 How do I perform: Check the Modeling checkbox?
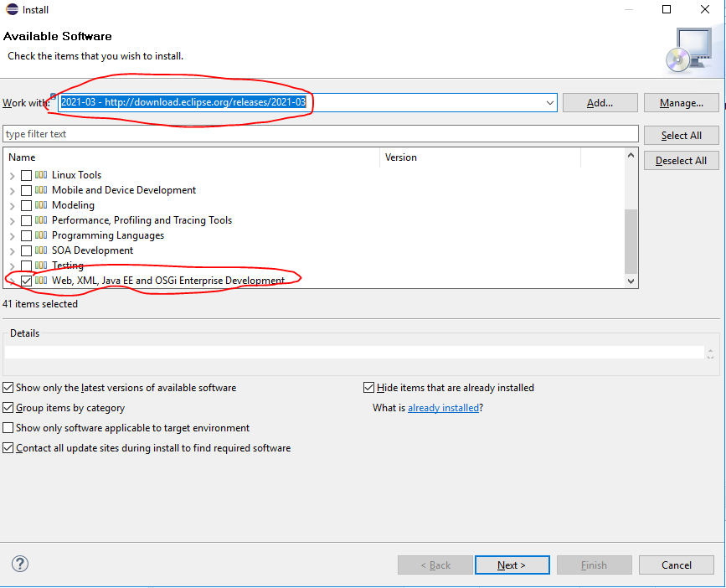[27, 205]
